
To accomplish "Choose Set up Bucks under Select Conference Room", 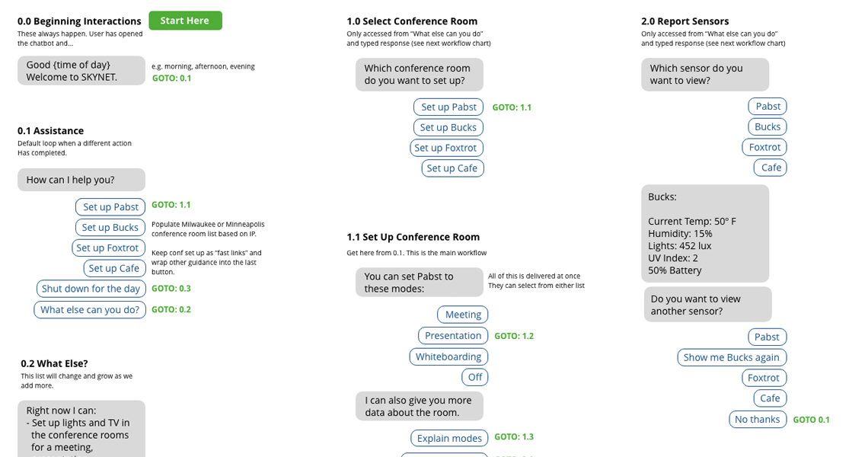I will 448,128.
